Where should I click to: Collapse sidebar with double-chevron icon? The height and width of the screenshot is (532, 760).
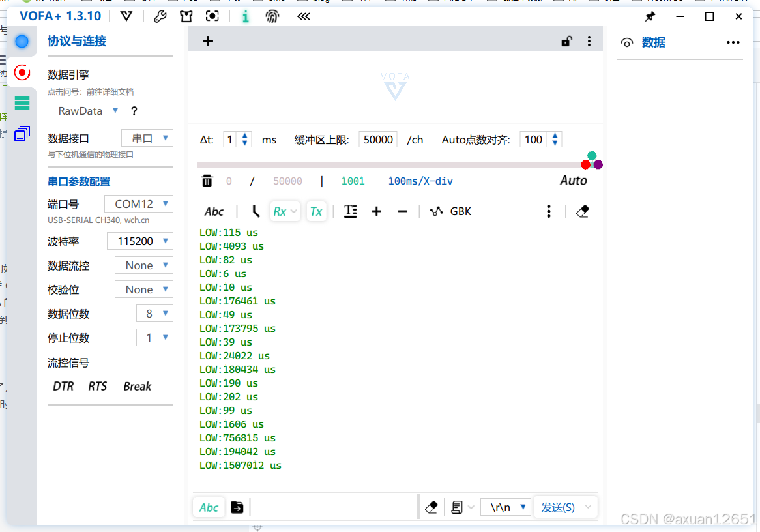tap(304, 16)
